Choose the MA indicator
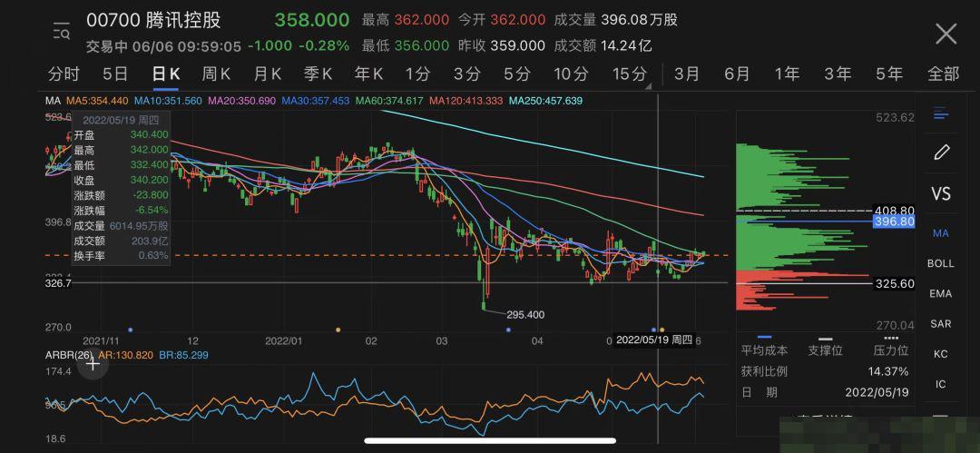The width and height of the screenshot is (980, 453). (x=941, y=232)
